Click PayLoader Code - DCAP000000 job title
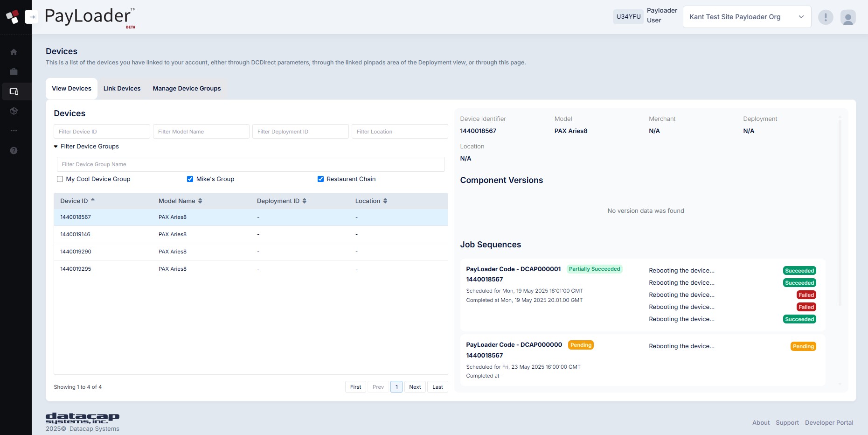Screen dimensions: 868x435 (x=514, y=344)
